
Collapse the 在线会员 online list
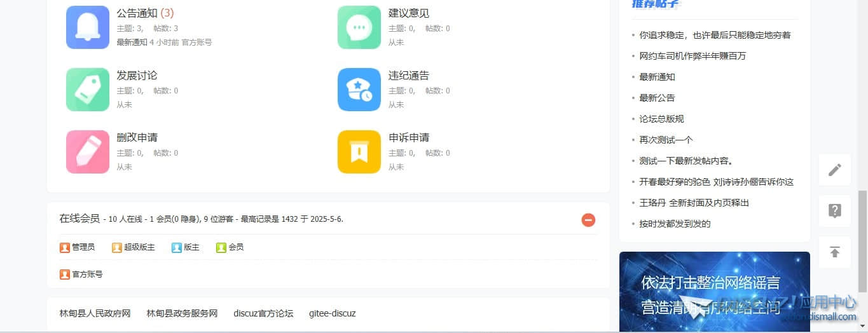(588, 220)
